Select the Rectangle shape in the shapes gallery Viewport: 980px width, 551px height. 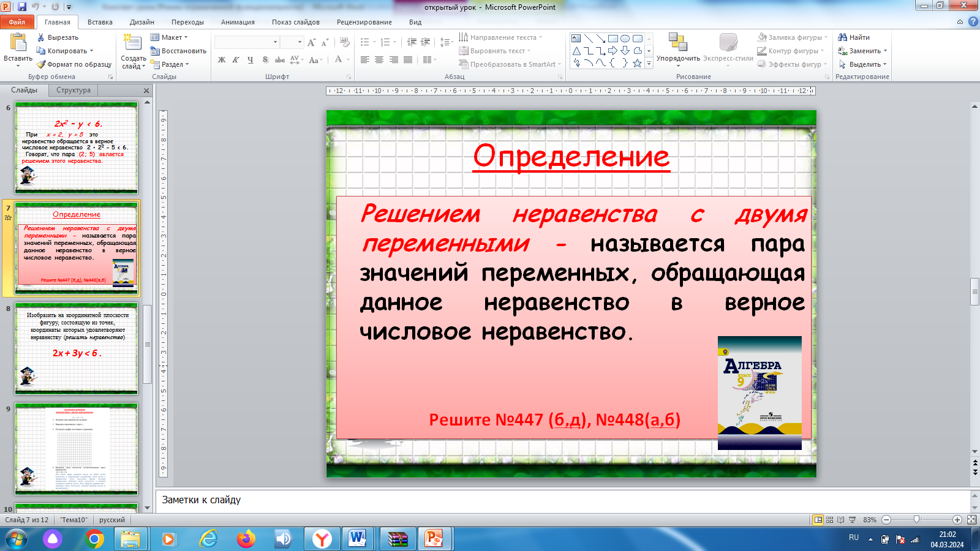[613, 38]
